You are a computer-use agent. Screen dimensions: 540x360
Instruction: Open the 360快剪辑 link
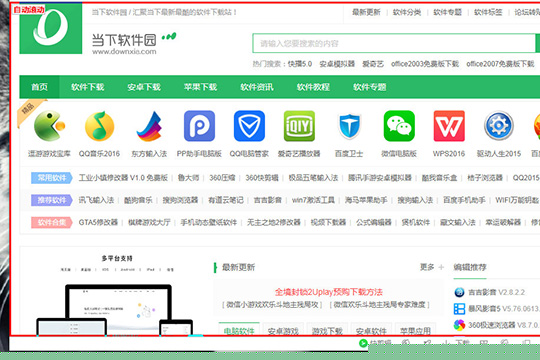pos(262,178)
